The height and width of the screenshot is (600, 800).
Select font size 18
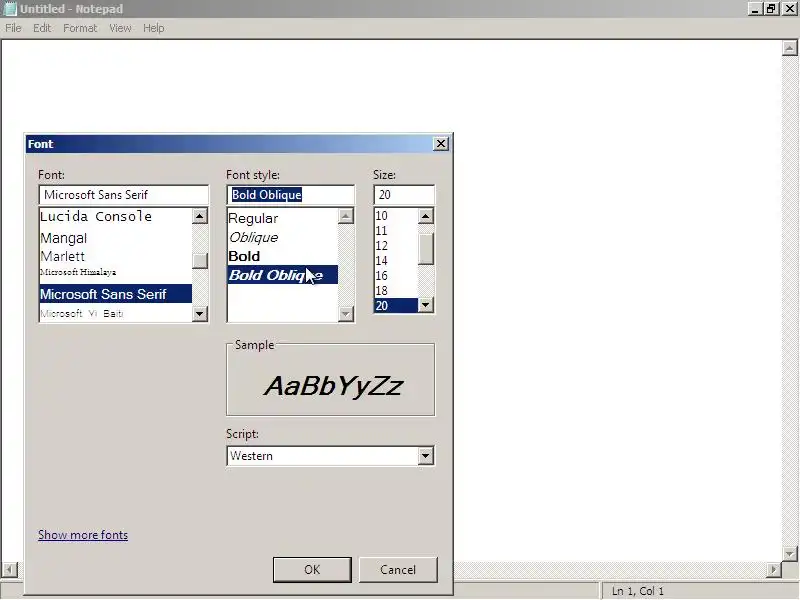click(396, 290)
